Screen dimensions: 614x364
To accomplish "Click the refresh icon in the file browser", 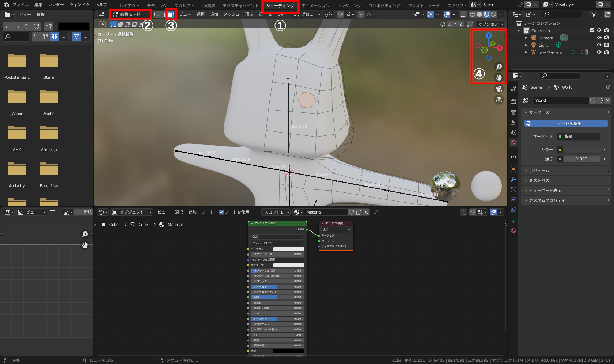I will click(x=36, y=27).
